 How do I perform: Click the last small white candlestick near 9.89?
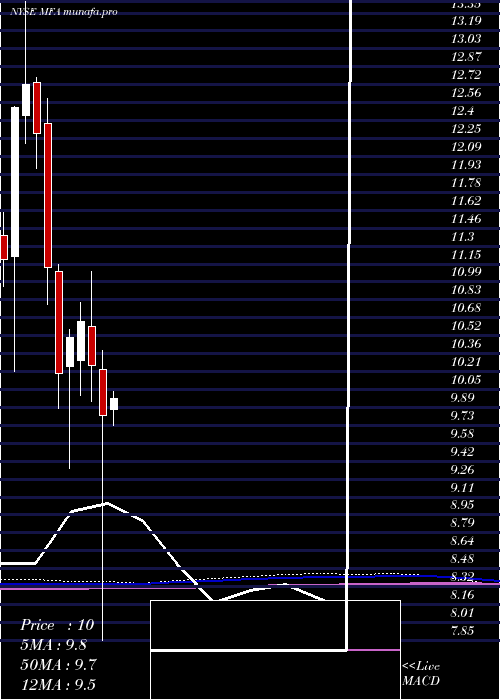tap(114, 404)
